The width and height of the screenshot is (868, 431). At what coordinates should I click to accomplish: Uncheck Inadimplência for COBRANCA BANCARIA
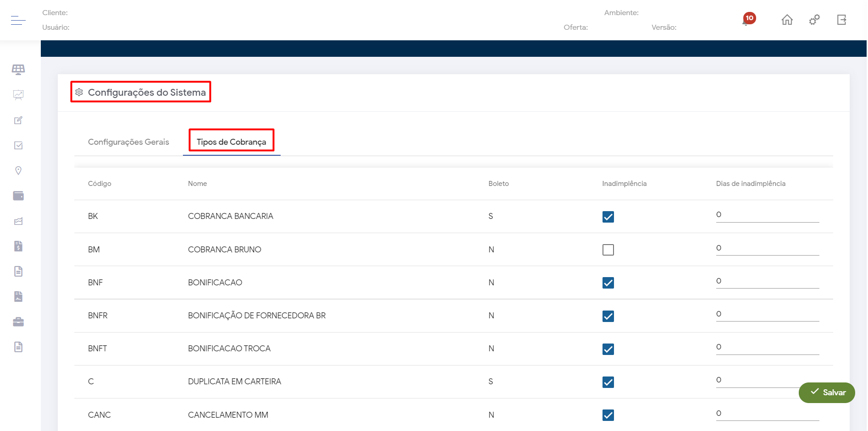point(608,217)
